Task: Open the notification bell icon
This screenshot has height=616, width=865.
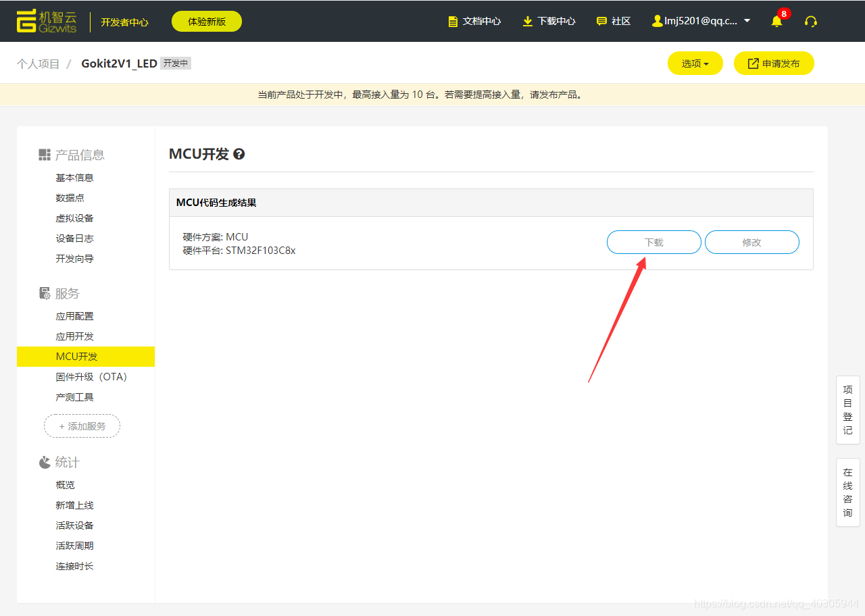Action: [x=776, y=21]
